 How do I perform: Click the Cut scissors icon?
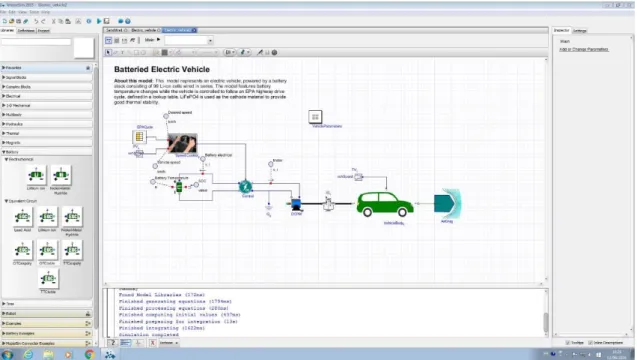53,21
